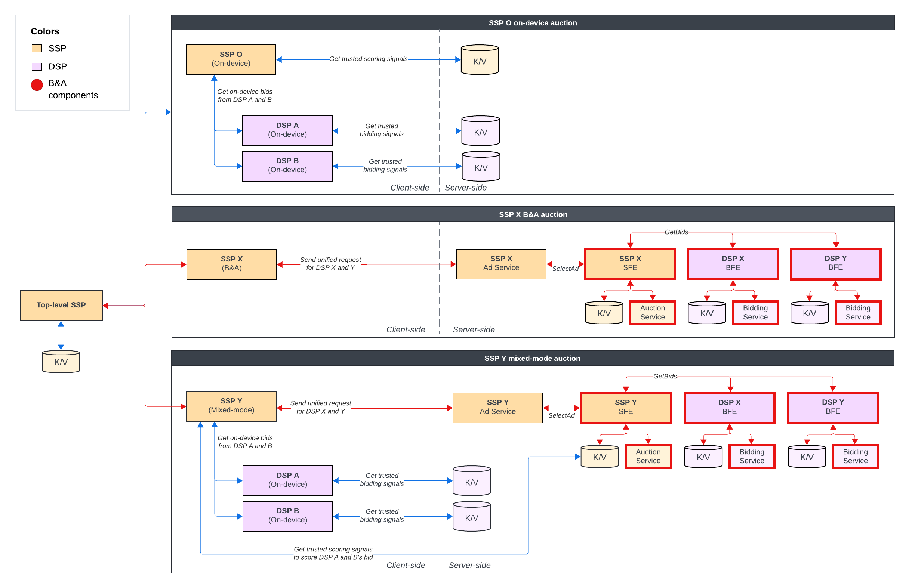Image resolution: width=909 pixels, height=588 pixels.
Task: Click the K/V cylinder under Top-level SSP
Action: (x=61, y=362)
